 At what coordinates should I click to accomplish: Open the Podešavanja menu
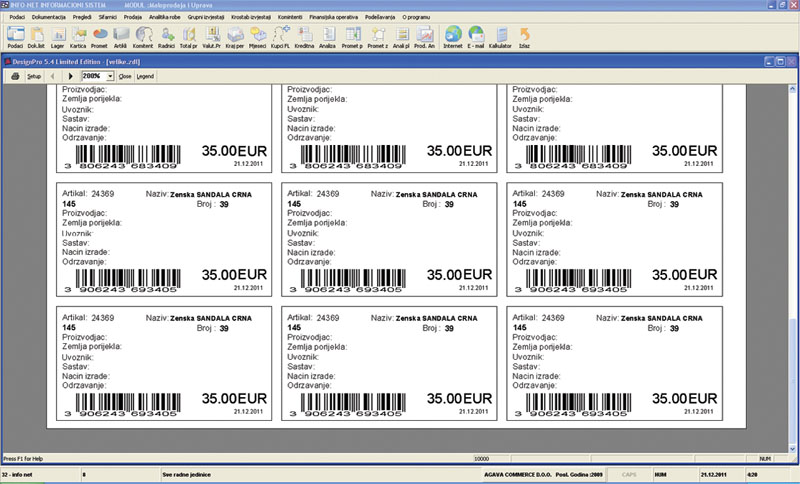tap(380, 17)
